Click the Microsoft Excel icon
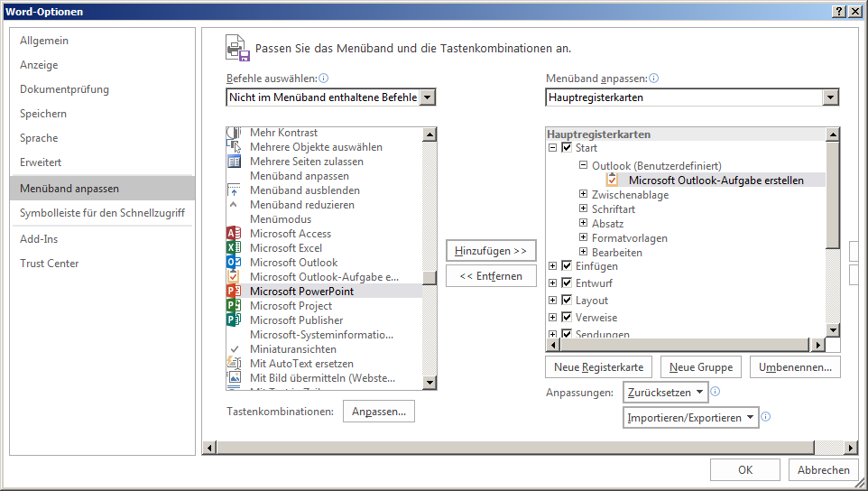Image resolution: width=868 pixels, height=491 pixels. [x=235, y=248]
